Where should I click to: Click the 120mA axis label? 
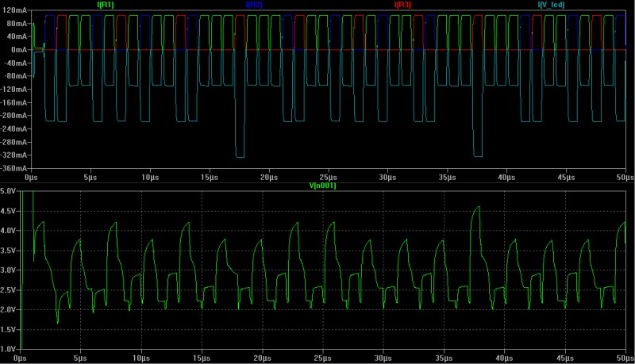pos(14,10)
